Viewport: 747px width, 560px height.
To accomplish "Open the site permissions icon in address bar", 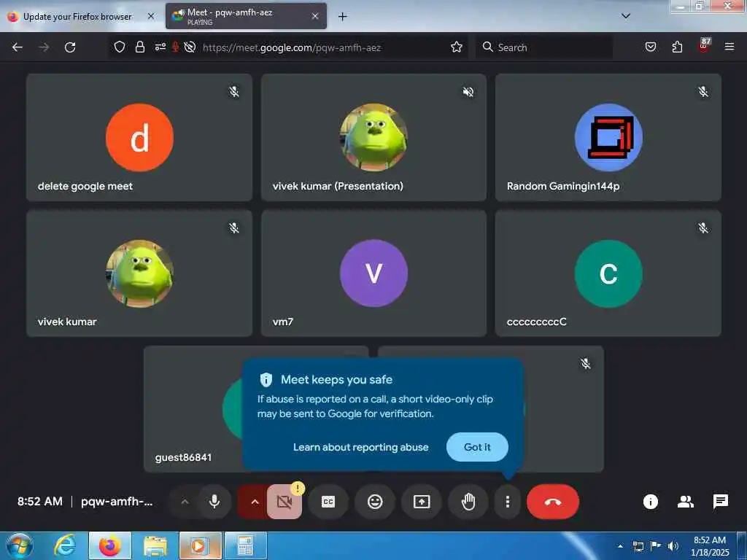I will [x=160, y=47].
